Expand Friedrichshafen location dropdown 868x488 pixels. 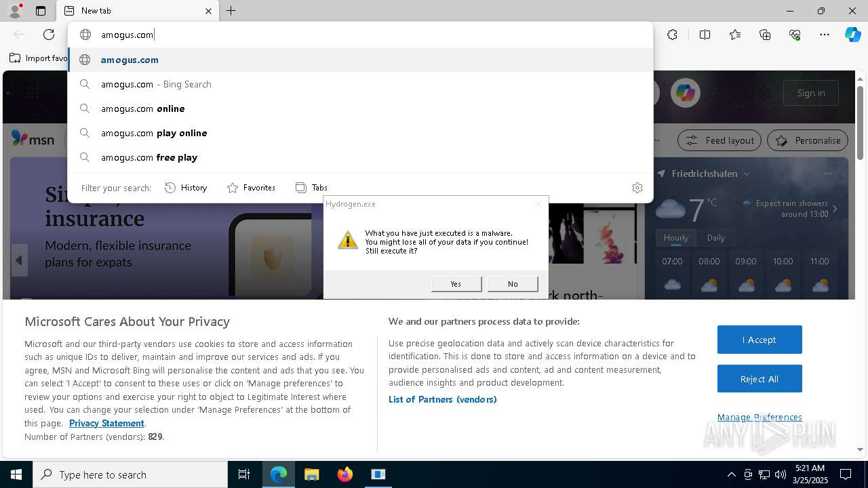[x=747, y=174]
